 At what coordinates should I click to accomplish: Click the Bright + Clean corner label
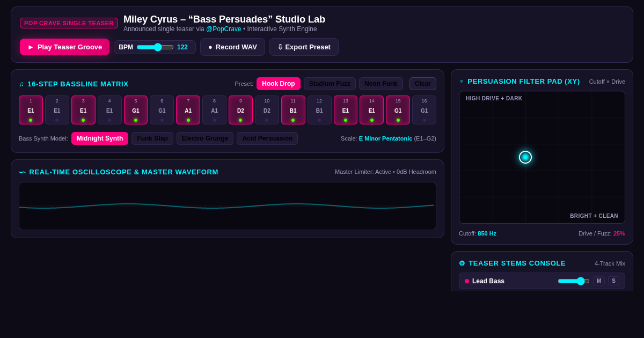(594, 216)
